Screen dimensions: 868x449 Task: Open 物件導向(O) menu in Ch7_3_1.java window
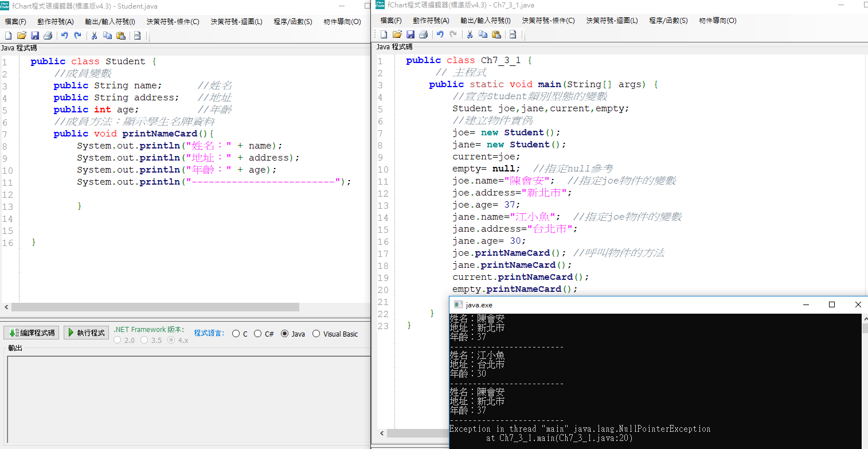[x=717, y=21]
